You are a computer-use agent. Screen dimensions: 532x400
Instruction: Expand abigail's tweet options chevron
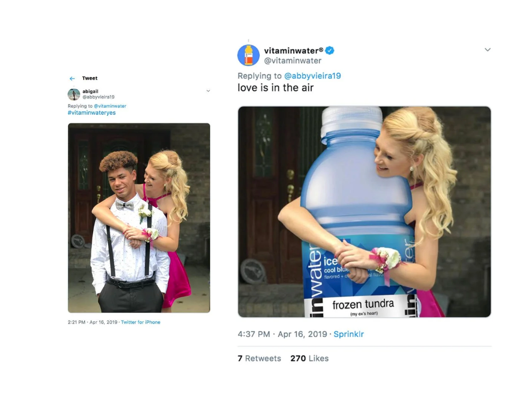(208, 91)
